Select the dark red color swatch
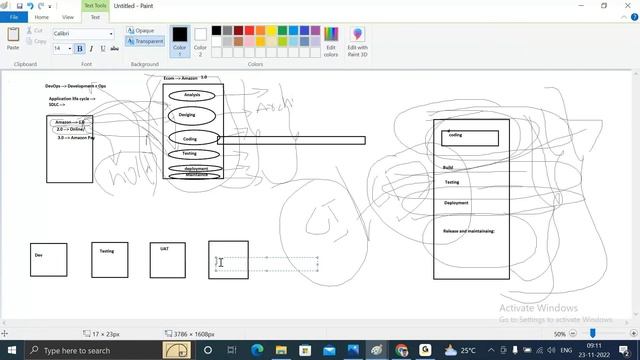This screenshot has width=640, height=360. [238, 30]
